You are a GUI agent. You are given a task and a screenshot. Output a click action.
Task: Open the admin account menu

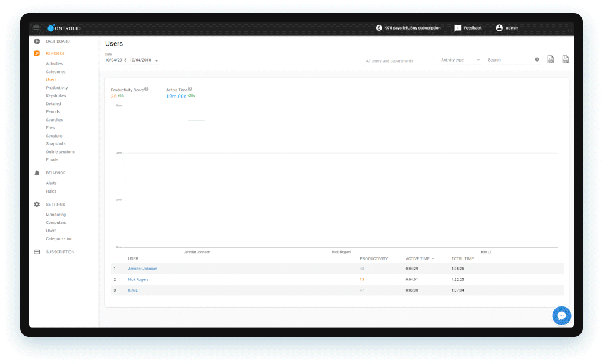[x=507, y=28]
